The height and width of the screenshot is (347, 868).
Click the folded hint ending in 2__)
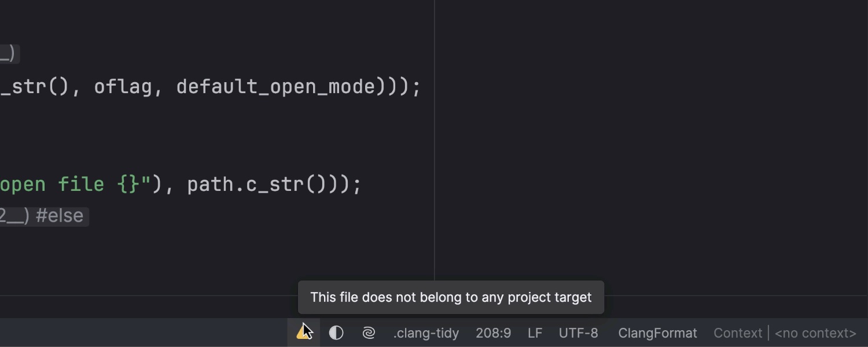(14, 216)
